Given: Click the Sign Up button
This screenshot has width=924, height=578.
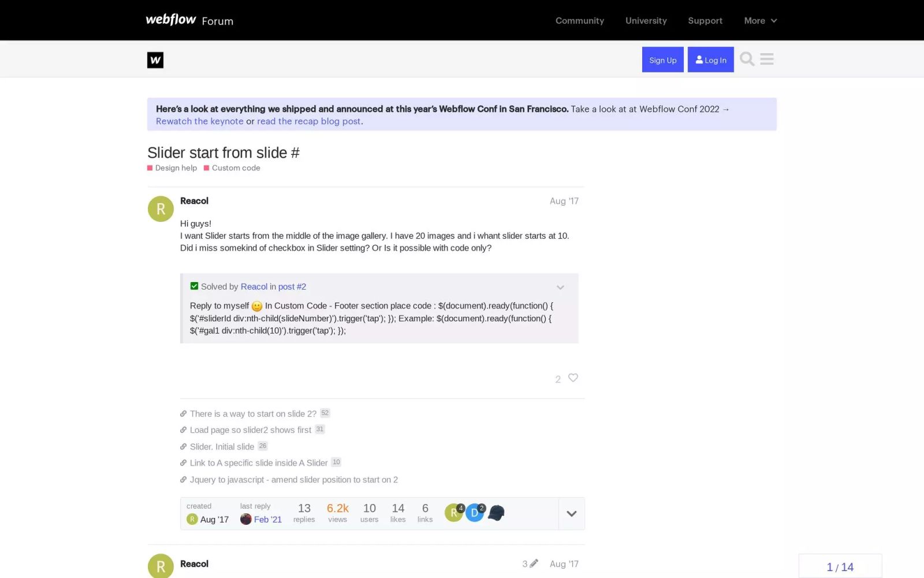Looking at the screenshot, I should tap(662, 60).
